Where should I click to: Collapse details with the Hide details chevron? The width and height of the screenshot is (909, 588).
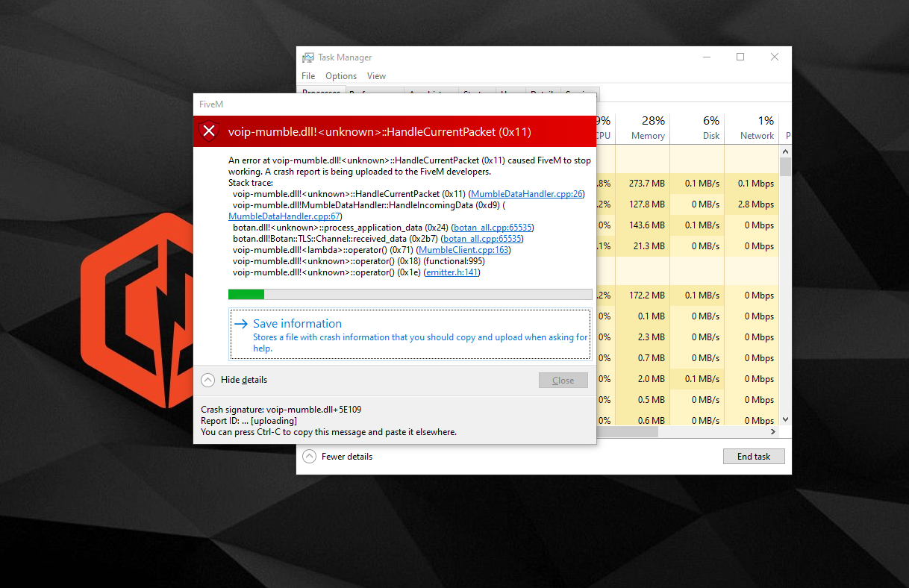click(208, 380)
